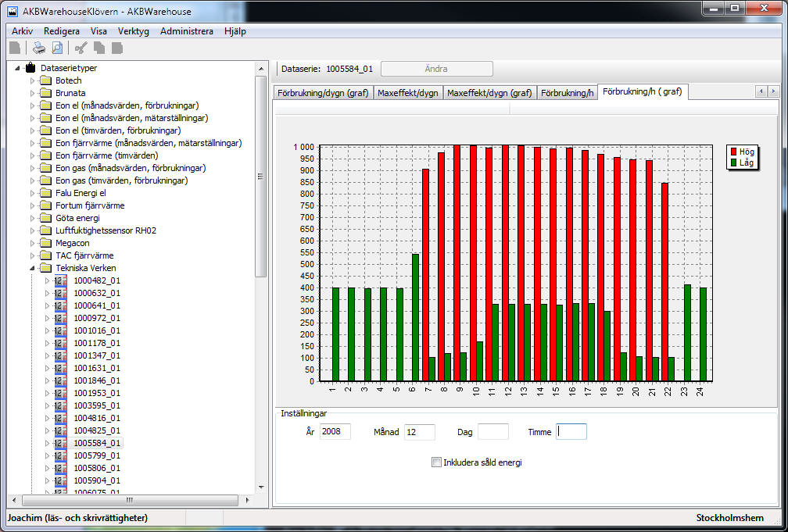Image resolution: width=788 pixels, height=532 pixels.
Task: Switch to the Maxeffekt/dygn (graf) tab
Action: [x=489, y=93]
